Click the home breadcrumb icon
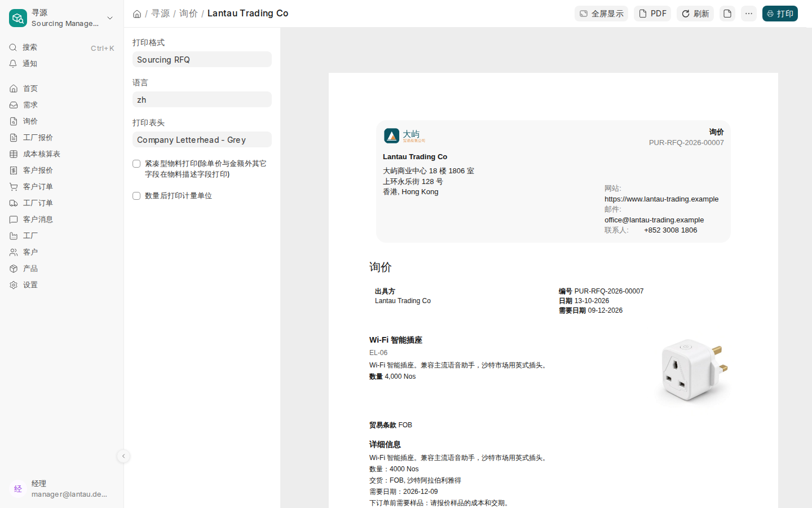 tap(137, 14)
